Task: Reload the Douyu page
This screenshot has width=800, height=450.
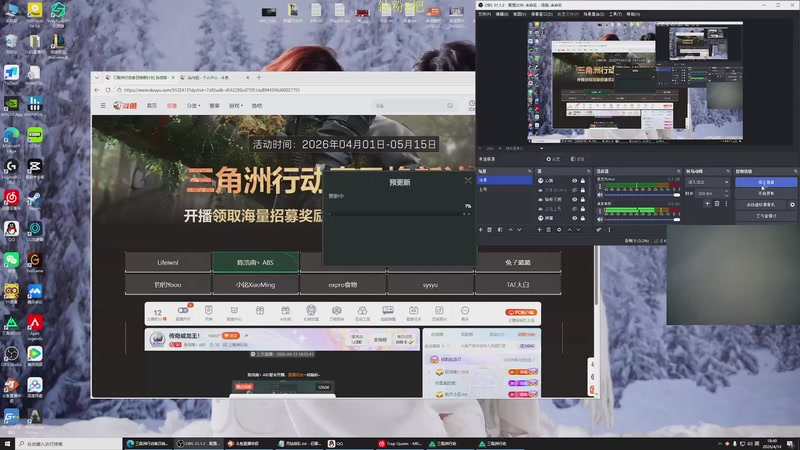Action: coord(108,90)
